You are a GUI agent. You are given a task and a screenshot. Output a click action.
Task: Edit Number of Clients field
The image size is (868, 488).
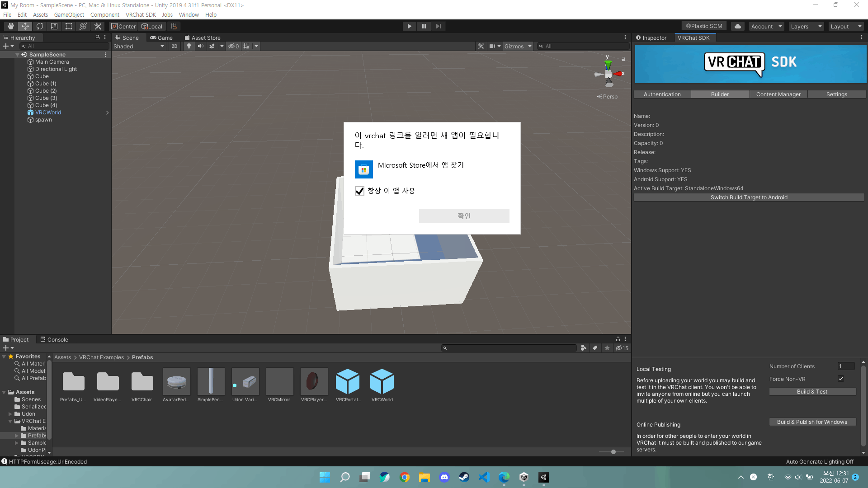(846, 366)
